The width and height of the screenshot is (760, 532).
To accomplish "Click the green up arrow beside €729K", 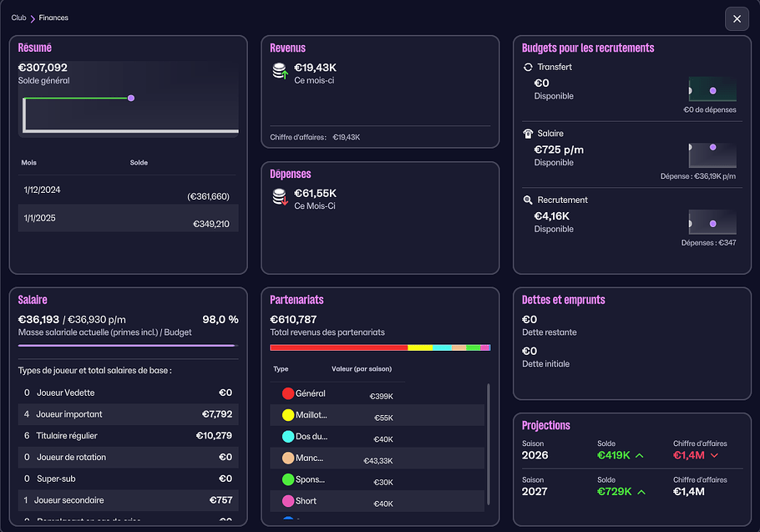I will point(641,492).
